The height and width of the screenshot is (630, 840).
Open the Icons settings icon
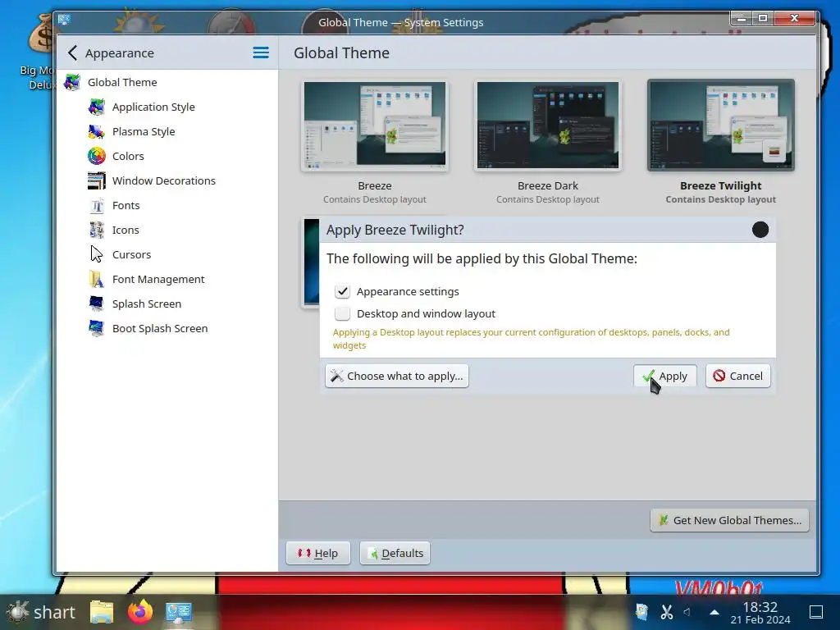tap(97, 231)
